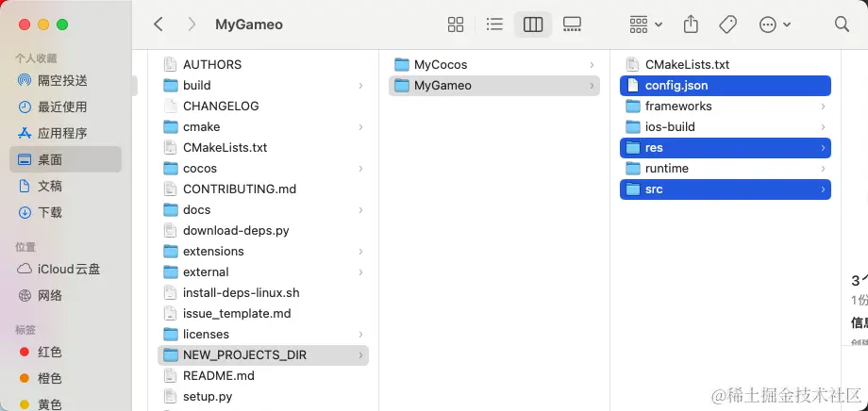Screen dimensions: 868x411
Task: Select the setup.py file
Action: (263, 397)
